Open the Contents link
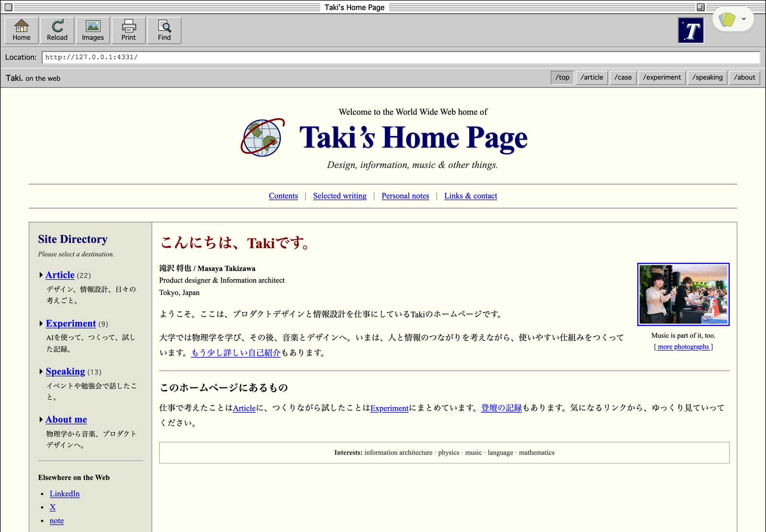Image resolution: width=766 pixels, height=532 pixels. (x=283, y=196)
